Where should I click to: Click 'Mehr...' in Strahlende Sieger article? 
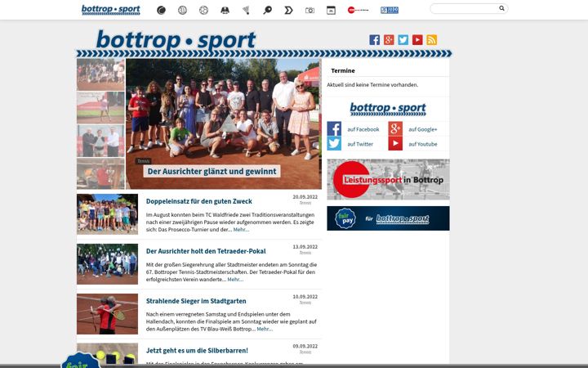click(x=265, y=329)
